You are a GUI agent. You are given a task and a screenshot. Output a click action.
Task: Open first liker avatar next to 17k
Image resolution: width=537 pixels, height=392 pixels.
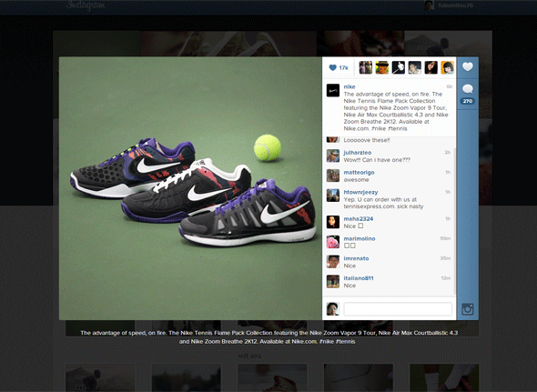tap(365, 67)
